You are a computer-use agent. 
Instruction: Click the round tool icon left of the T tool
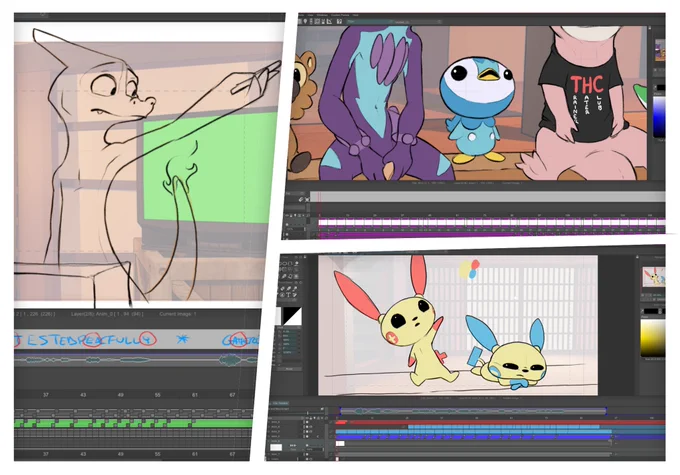click(x=282, y=295)
